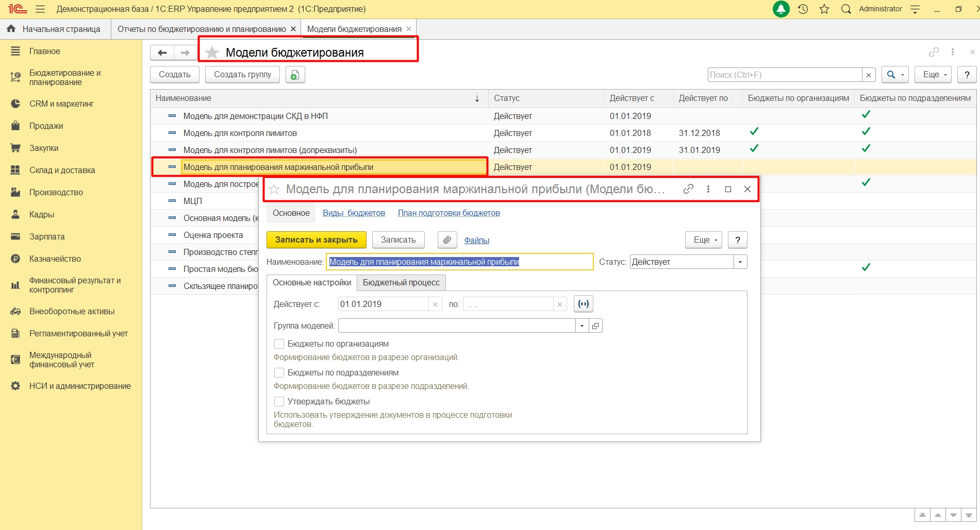Check the Утверждать бюджеты option

pyautogui.click(x=279, y=402)
